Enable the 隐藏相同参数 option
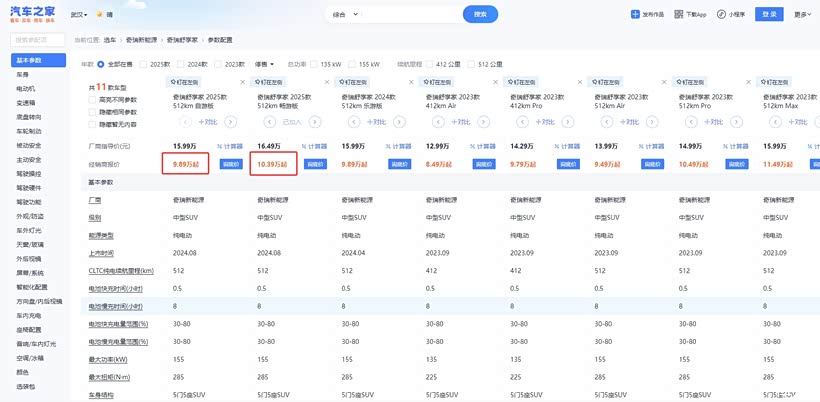This screenshot has height=402, width=820. coord(92,112)
